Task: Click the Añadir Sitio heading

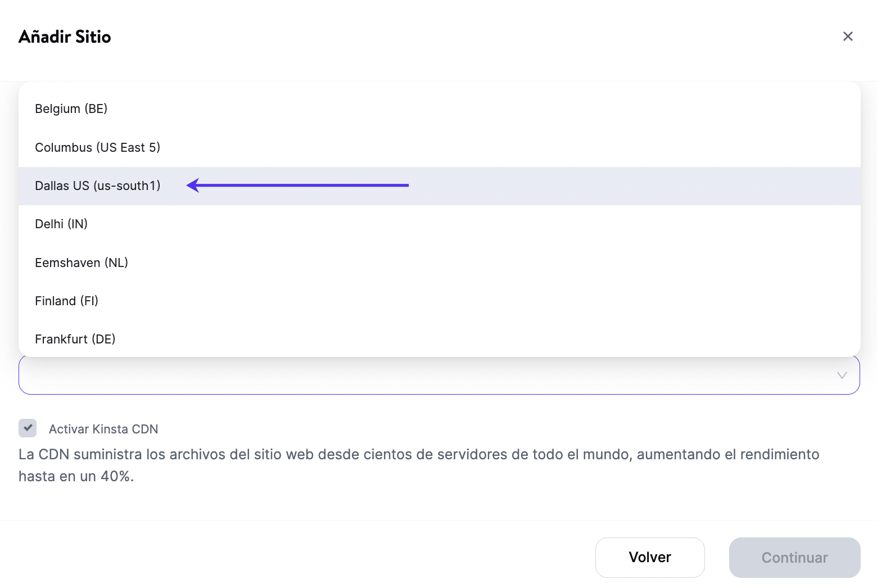Action: pos(65,37)
